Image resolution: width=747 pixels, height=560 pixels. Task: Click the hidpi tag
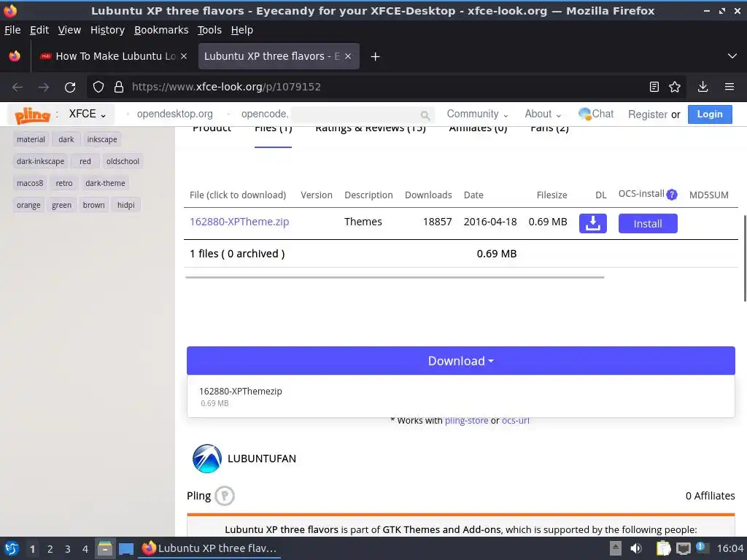click(125, 205)
